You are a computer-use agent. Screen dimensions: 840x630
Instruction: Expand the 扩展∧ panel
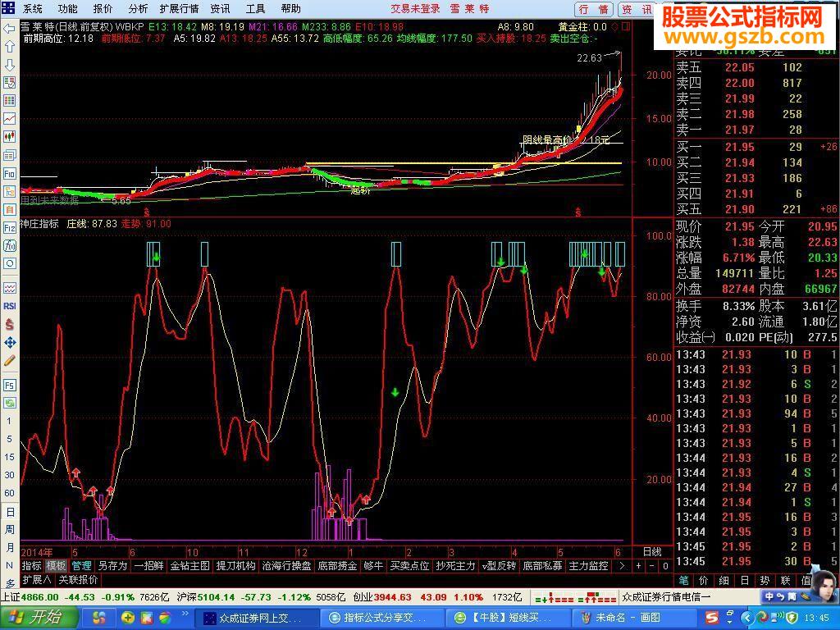click(37, 580)
